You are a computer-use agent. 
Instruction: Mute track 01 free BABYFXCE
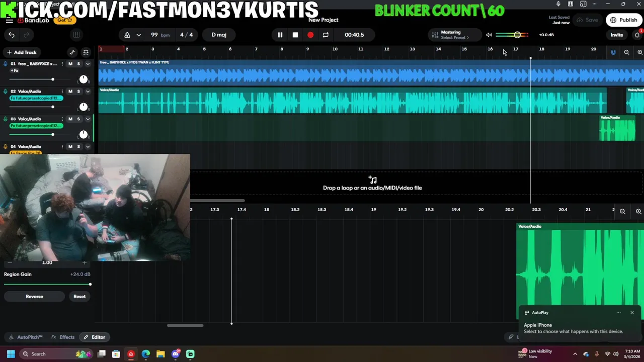pyautogui.click(x=70, y=64)
